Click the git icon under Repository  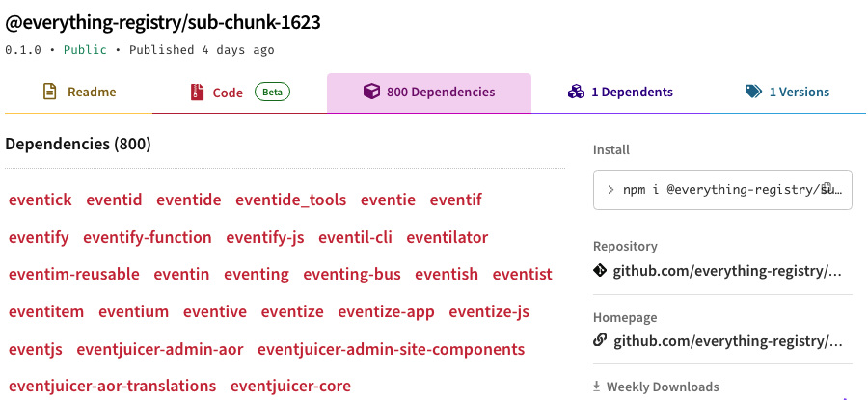(x=600, y=271)
